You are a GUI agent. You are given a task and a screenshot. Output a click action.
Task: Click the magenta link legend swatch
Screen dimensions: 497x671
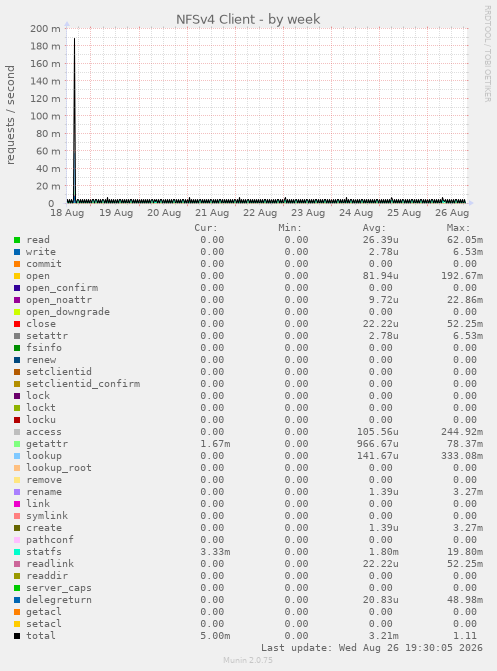click(x=17, y=504)
